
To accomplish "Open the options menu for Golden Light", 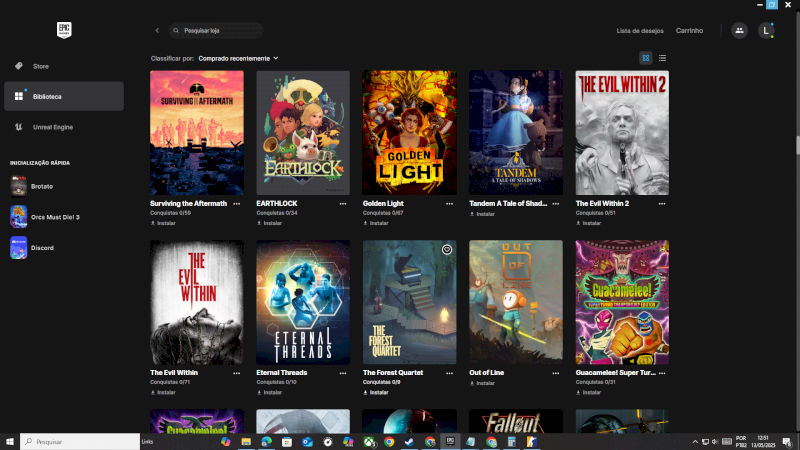I will (449, 203).
